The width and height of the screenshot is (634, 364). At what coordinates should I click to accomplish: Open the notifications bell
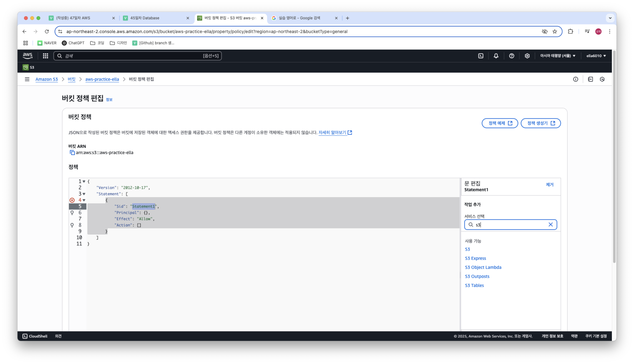[x=496, y=56]
